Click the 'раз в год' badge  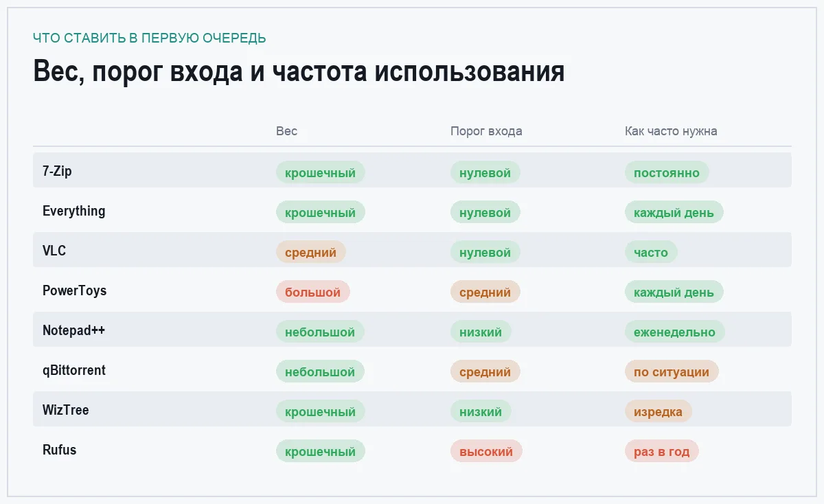[662, 451]
